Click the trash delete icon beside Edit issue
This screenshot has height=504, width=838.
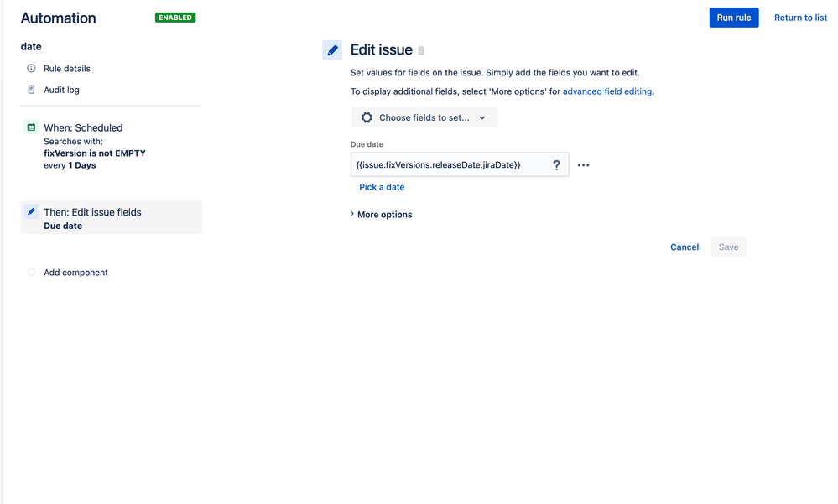click(421, 51)
